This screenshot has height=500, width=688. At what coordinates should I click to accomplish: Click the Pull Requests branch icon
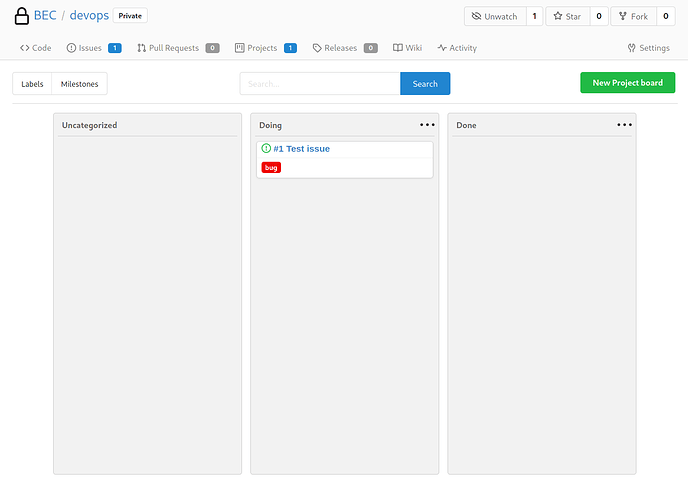pyautogui.click(x=141, y=48)
